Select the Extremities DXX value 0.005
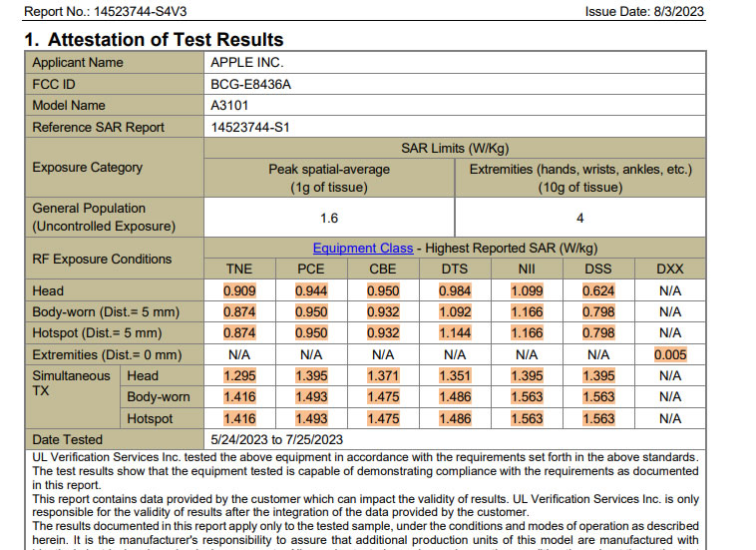Image resolution: width=756 pixels, height=550 pixels. (670, 354)
